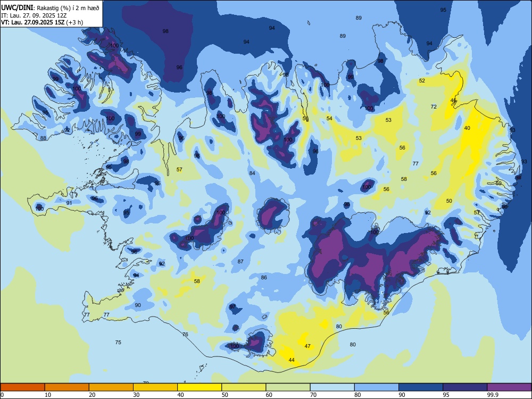Select the 47 humidity value on the map

307,346
